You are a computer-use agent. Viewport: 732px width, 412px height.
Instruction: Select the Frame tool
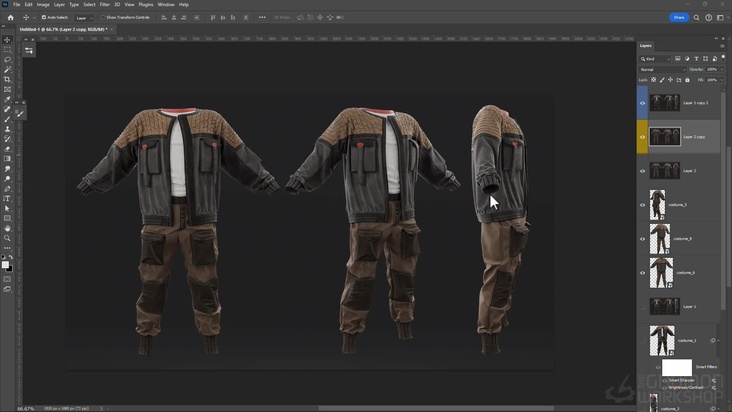click(7, 89)
